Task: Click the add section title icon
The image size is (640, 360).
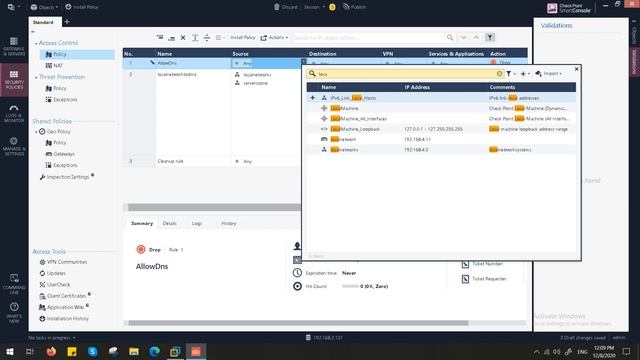Action: click(x=195, y=38)
